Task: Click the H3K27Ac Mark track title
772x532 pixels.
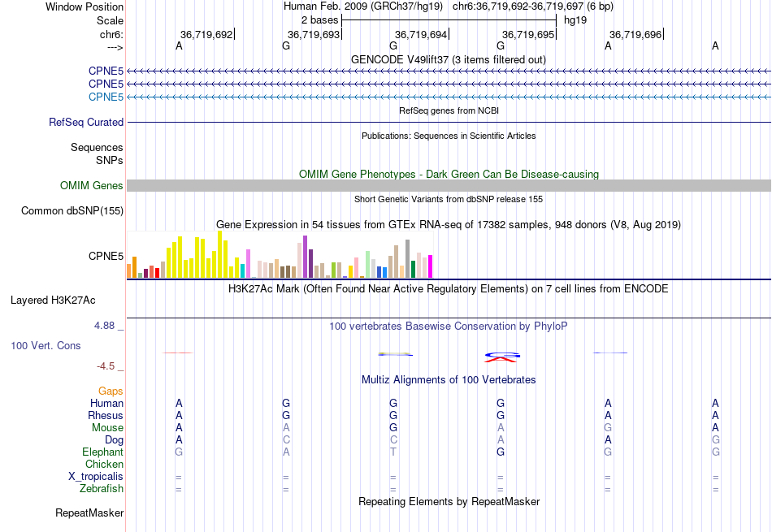Action: pyautogui.click(x=449, y=288)
